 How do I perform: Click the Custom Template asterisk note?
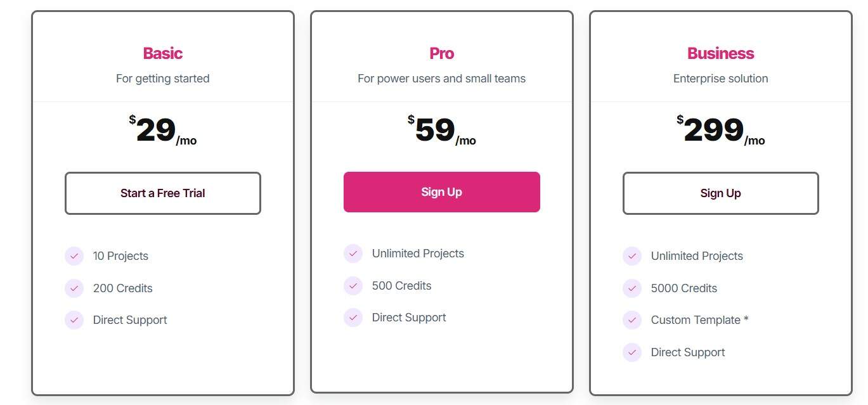pos(746,320)
